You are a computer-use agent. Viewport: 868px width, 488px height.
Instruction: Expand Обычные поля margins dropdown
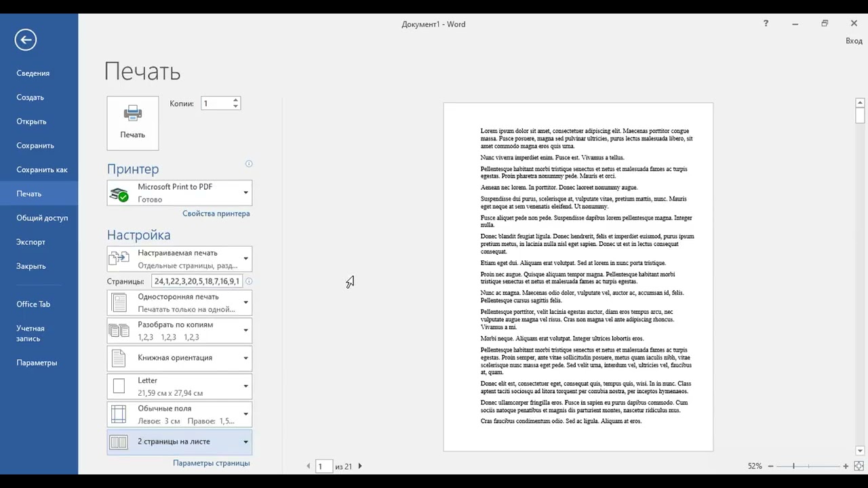point(180,414)
